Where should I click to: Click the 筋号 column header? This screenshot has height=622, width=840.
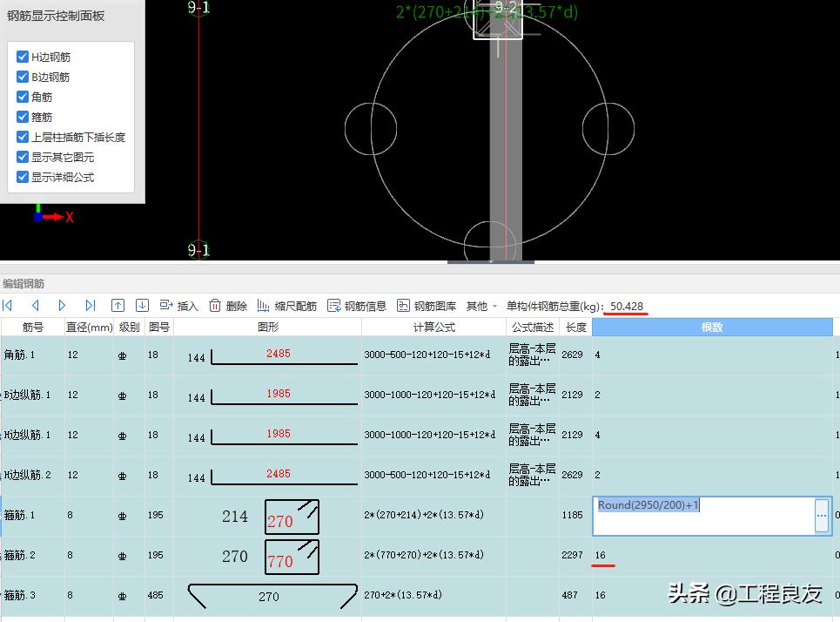click(x=33, y=327)
